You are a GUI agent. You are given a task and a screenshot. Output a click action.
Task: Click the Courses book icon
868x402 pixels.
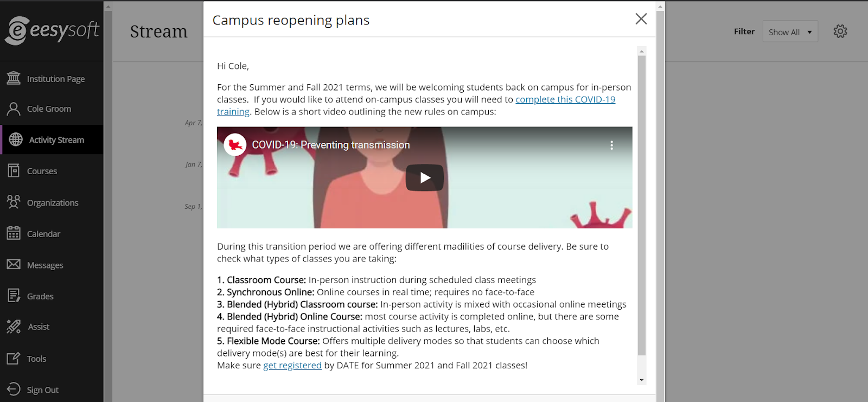(14, 171)
